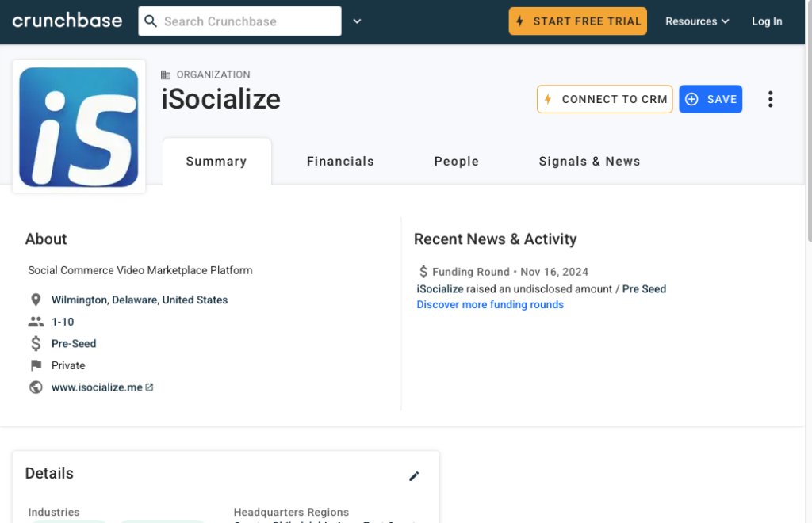Save iSocialize with the Save button
The image size is (812, 523).
(710, 99)
